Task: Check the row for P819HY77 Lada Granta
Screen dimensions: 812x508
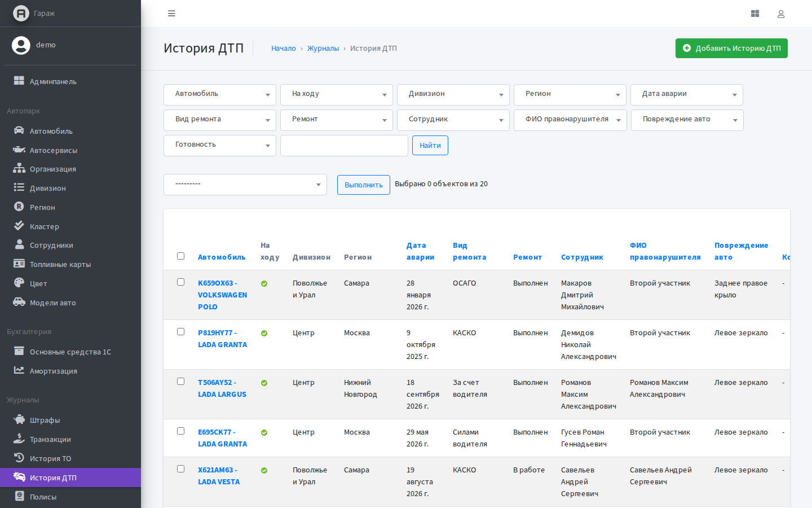Action: click(180, 332)
